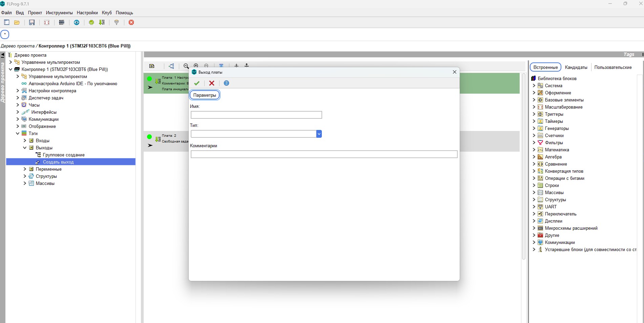The image size is (644, 323).
Task: Expand the Триггеры library category
Action: [534, 114]
